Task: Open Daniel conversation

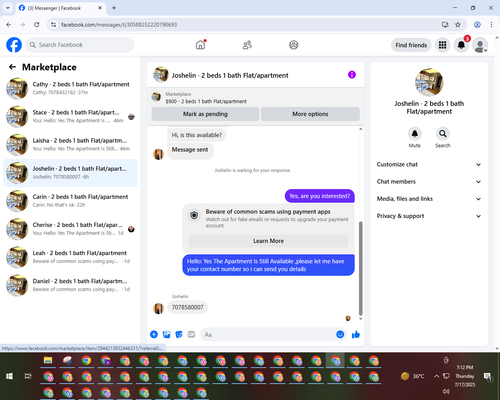Action: pyautogui.click(x=70, y=285)
